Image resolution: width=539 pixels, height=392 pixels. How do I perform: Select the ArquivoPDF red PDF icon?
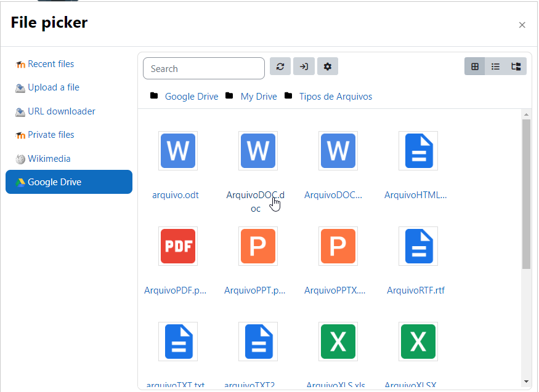tap(178, 246)
